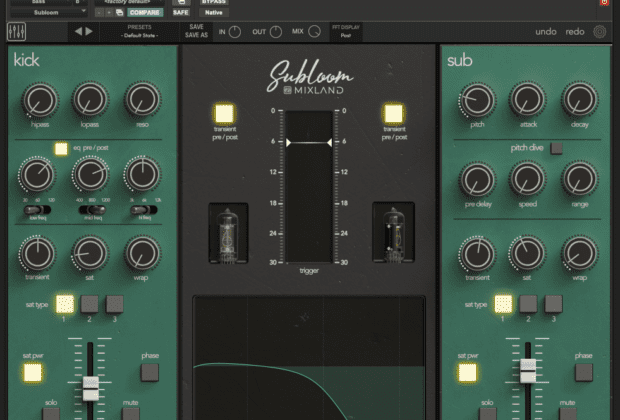This screenshot has height=420, width=620.
Task: Click SAVE preset button
Action: point(197,27)
